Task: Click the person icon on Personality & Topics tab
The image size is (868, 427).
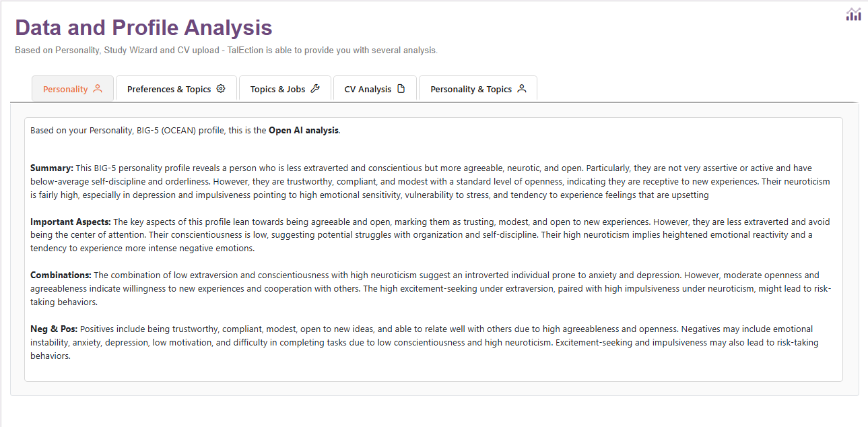Action: [x=521, y=88]
